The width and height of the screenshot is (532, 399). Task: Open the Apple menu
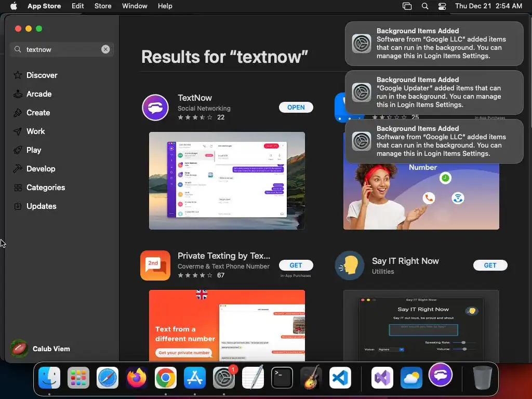(14, 6)
